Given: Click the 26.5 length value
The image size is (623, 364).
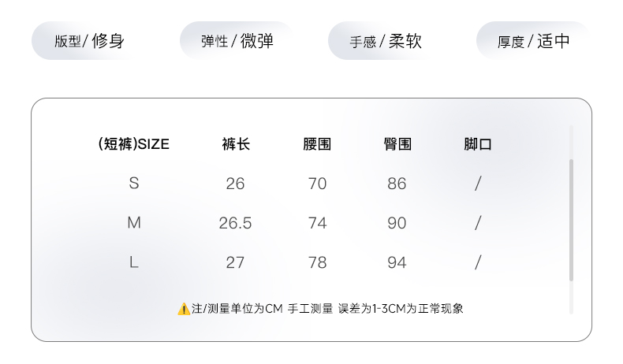Looking at the screenshot, I should click(235, 223).
